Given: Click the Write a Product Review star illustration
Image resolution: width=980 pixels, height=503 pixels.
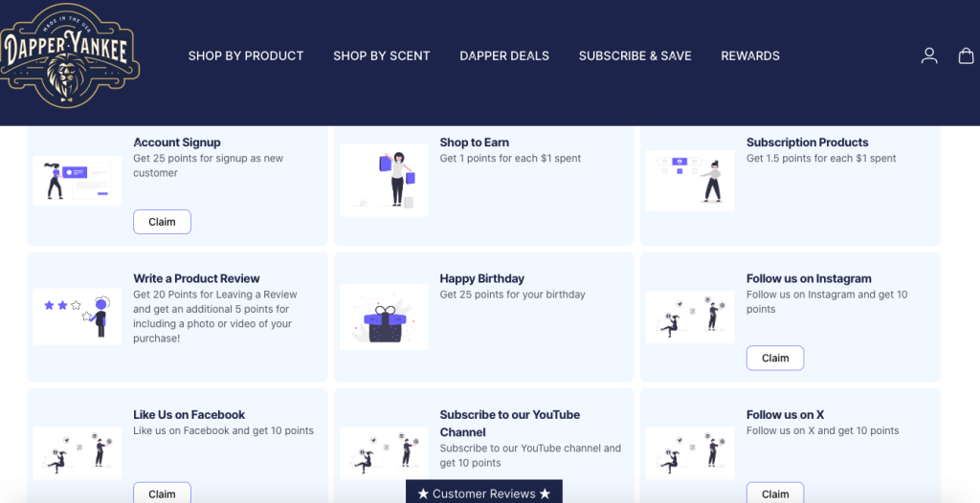Looking at the screenshot, I should click(x=77, y=317).
